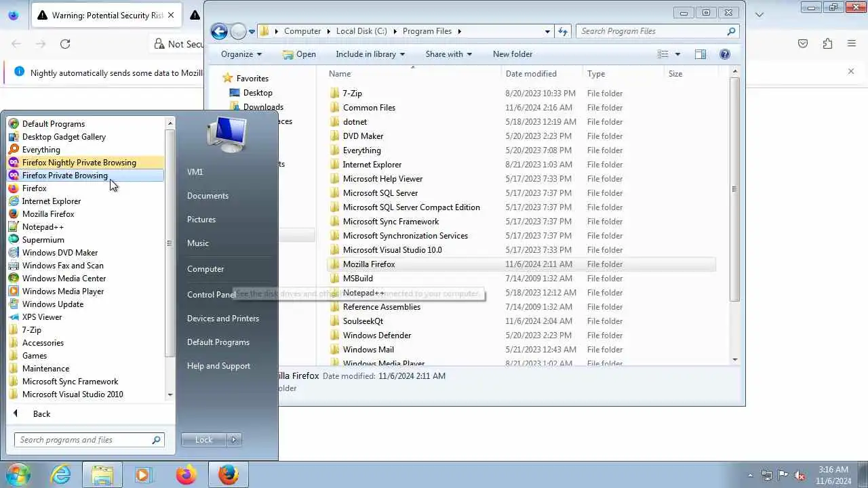Viewport: 868px width, 488px height.
Task: Open Firefox hamburger application menu
Action: [x=852, y=44]
